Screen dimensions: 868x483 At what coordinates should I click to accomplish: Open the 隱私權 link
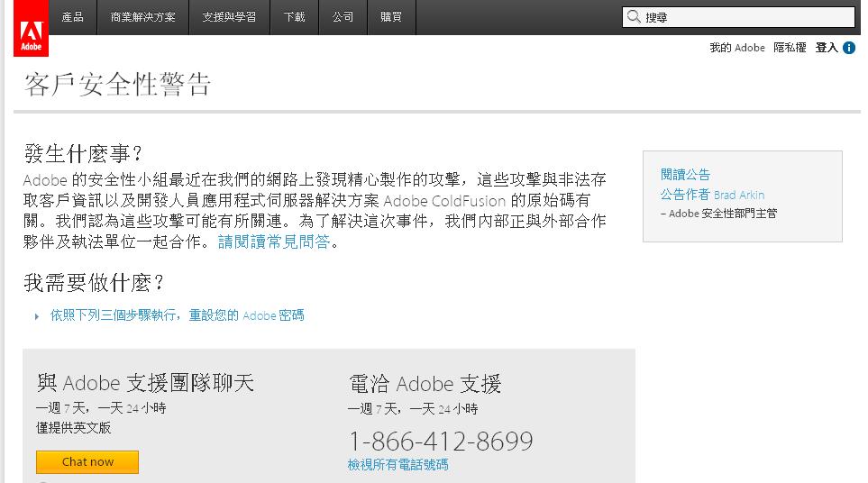pos(790,48)
